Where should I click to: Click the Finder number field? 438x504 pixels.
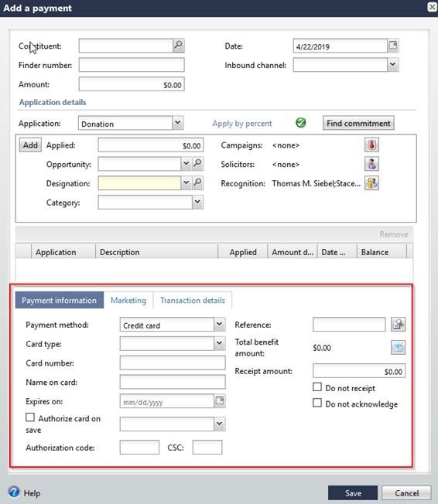click(132, 65)
